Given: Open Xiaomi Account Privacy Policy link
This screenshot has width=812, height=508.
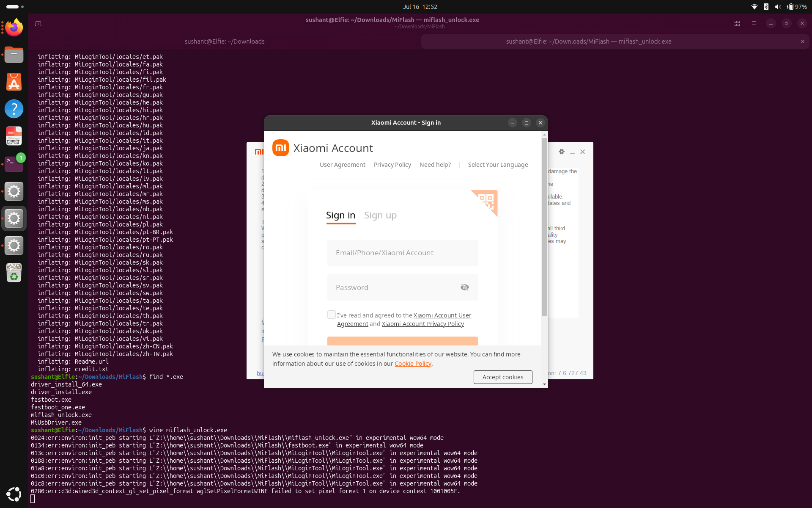Looking at the screenshot, I should pos(423,324).
